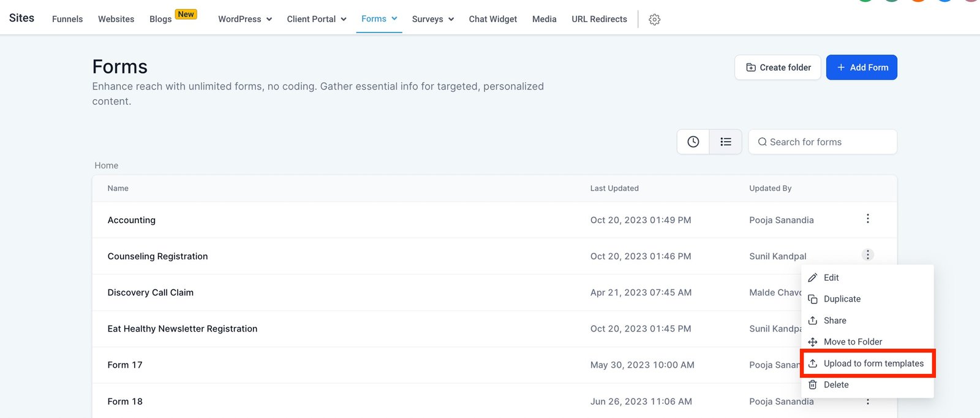Click Upload to form templates

(873, 363)
